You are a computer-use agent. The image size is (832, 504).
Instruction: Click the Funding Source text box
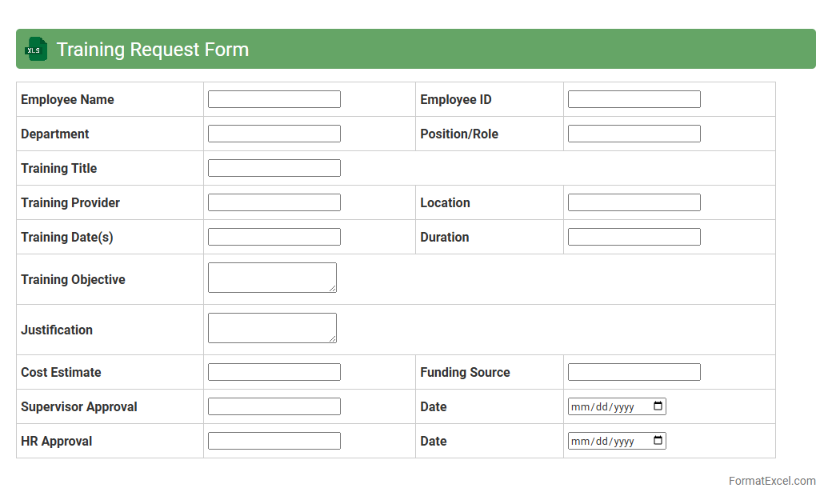pos(634,372)
